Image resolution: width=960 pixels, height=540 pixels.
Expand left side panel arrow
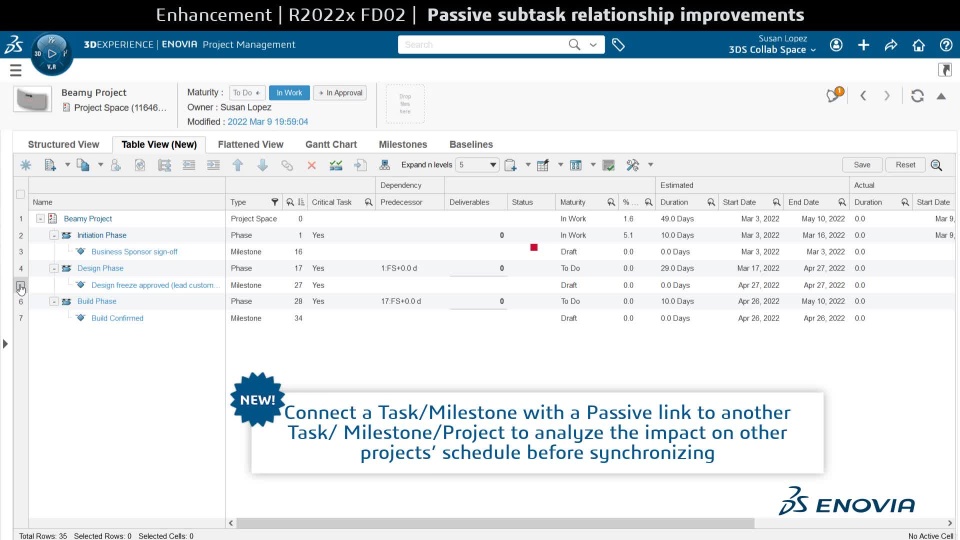tap(6, 344)
